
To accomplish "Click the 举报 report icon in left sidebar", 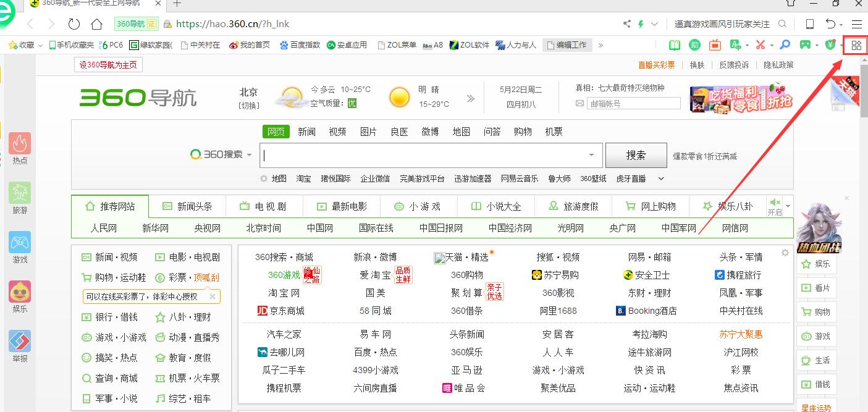I will point(19,340).
